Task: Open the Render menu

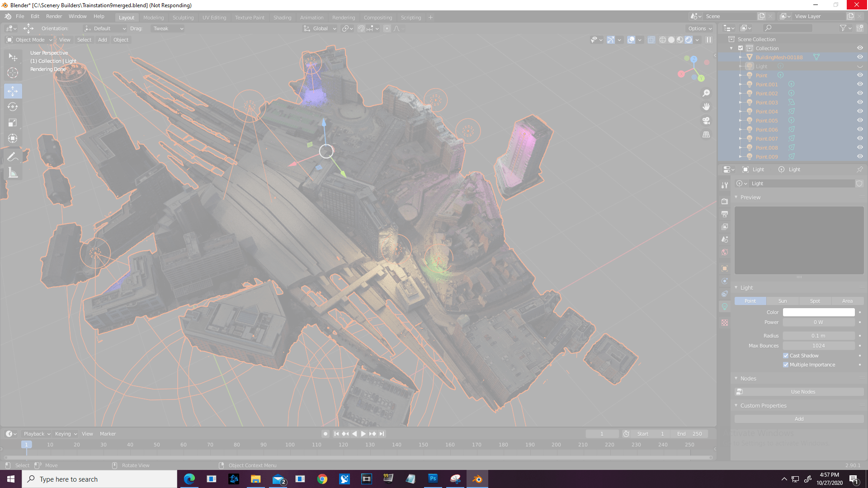Action: (54, 16)
